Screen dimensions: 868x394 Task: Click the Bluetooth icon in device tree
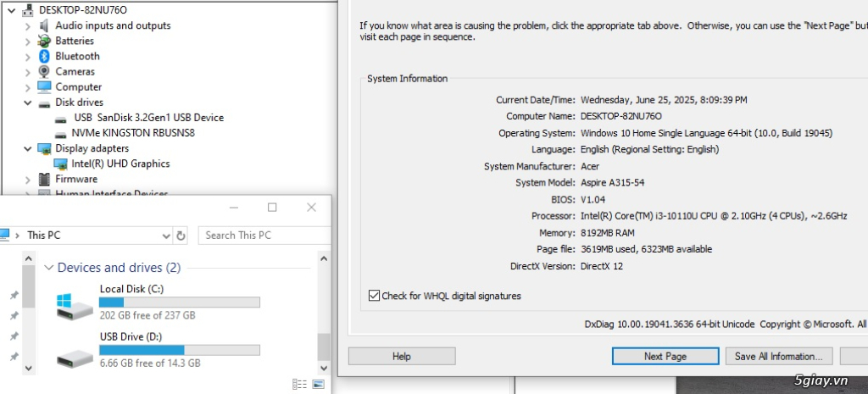44,57
